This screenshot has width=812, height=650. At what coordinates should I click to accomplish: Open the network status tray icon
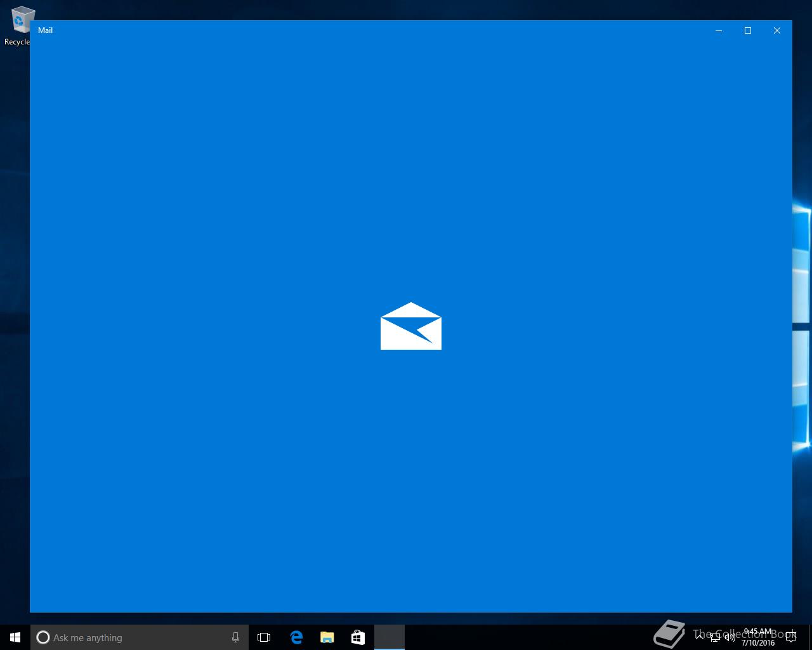(x=715, y=637)
